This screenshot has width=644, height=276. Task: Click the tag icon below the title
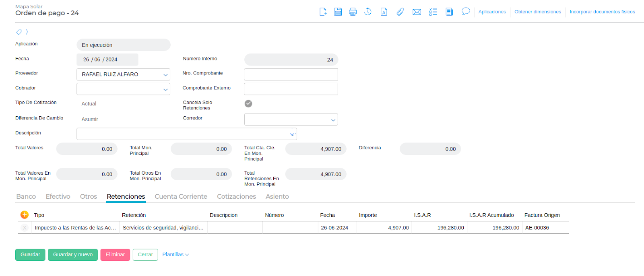(19, 32)
